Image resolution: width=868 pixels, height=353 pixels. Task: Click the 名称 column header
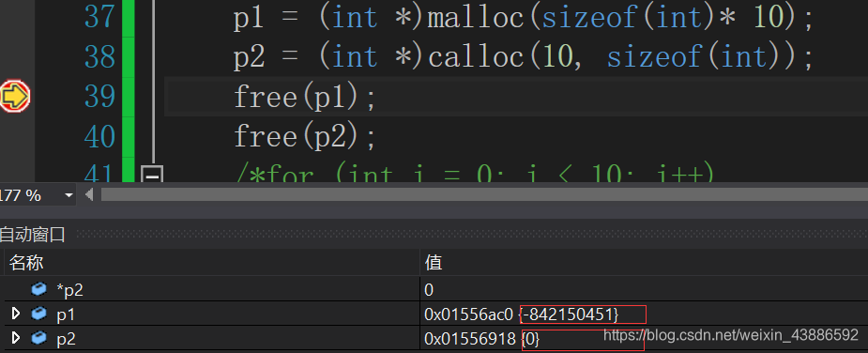[26, 263]
